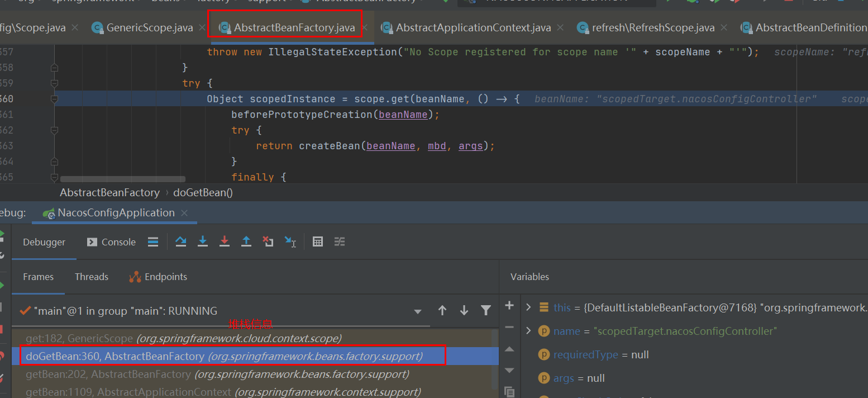Image resolution: width=868 pixels, height=398 pixels.
Task: Click the move watch down triangle
Action: coord(509,371)
